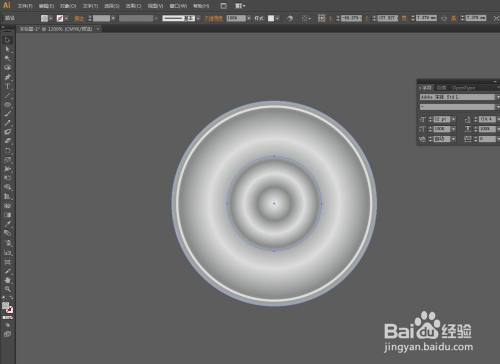The height and width of the screenshot is (364, 500).
Task: Open the brush definition dropdown
Action: click(x=198, y=18)
